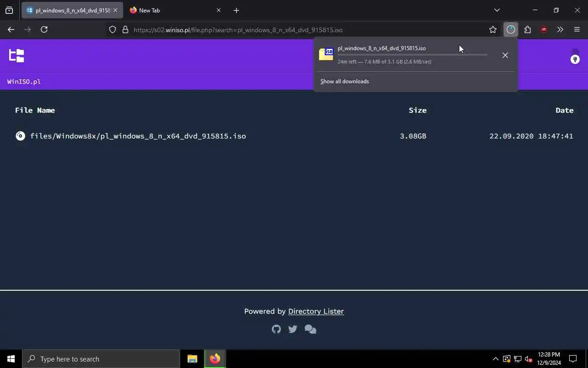This screenshot has height=368, width=588.
Task: Open muted volume tray icon
Action: coord(529,359)
